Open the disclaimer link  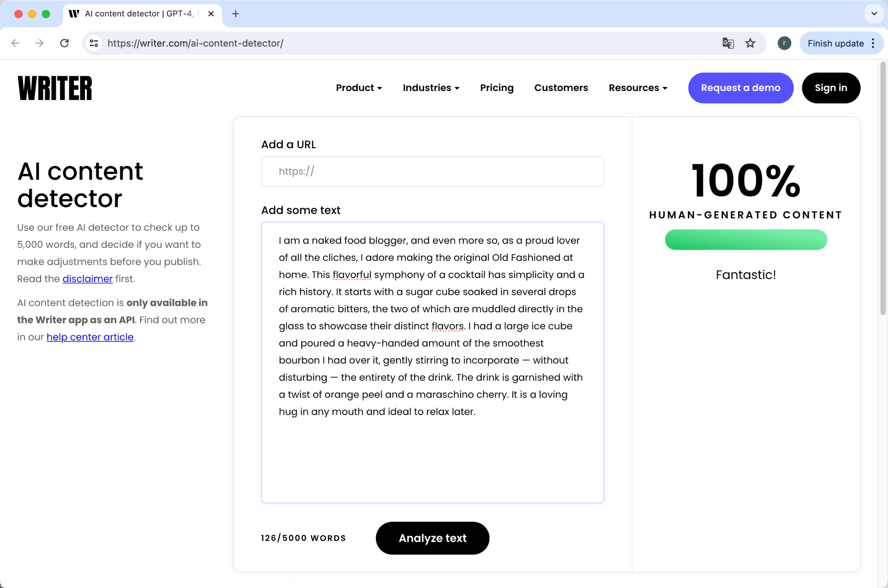(88, 279)
